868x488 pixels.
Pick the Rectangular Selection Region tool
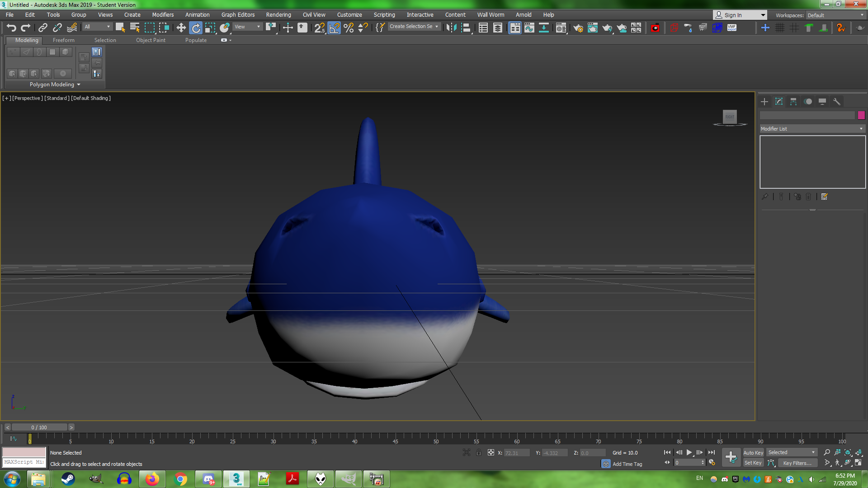click(149, 28)
